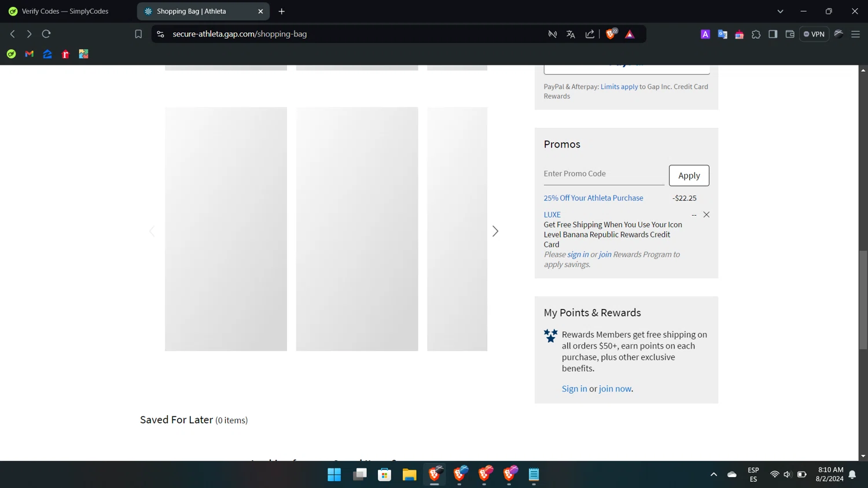Go back to previous page

point(12,34)
